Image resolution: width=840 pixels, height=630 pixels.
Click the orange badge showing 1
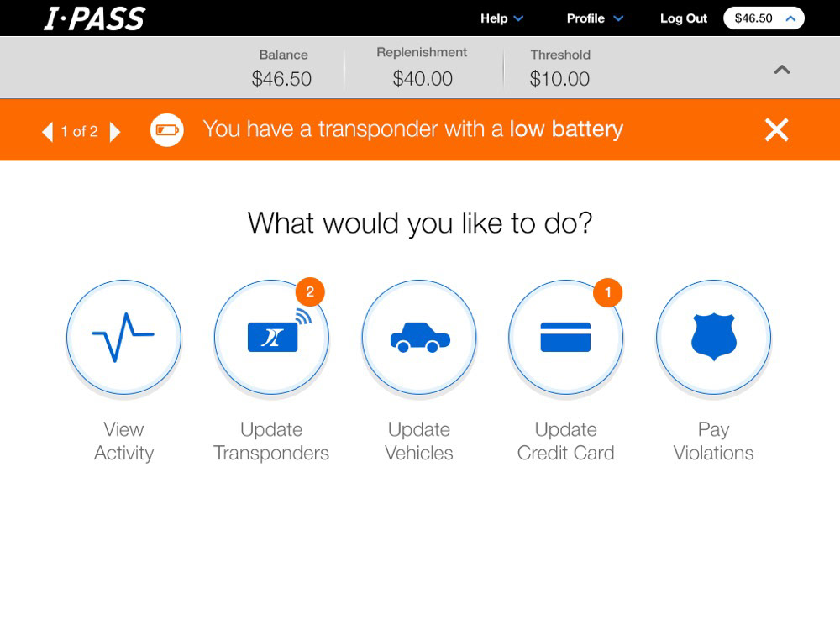pyautogui.click(x=607, y=292)
